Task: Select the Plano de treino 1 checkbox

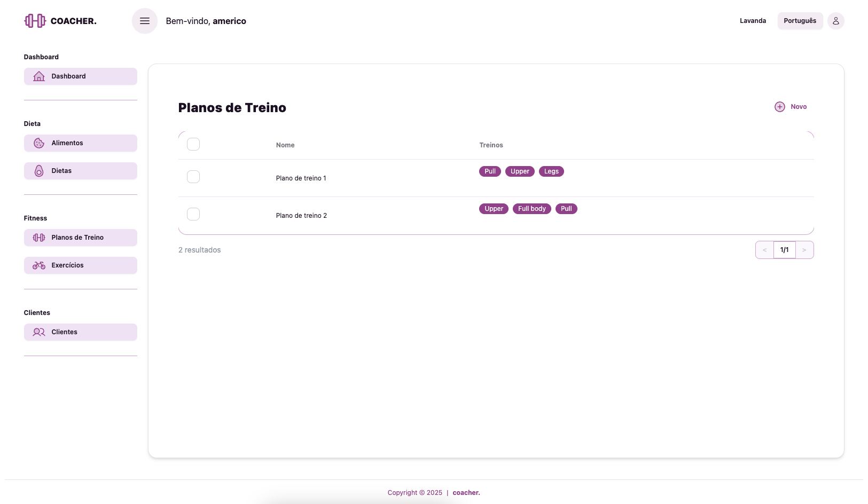Action: (193, 177)
